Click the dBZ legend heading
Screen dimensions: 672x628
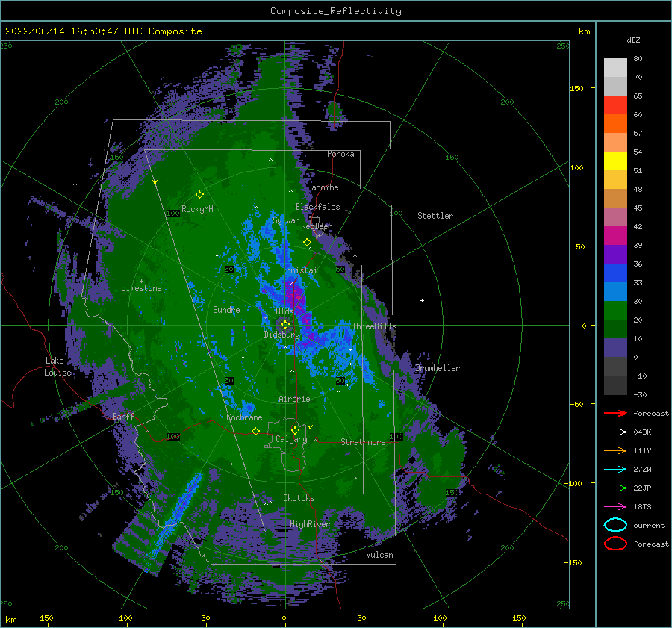coord(633,40)
